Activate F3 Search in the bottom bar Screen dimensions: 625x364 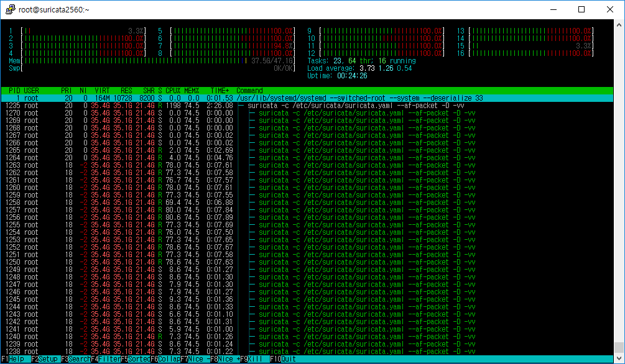coord(75,359)
